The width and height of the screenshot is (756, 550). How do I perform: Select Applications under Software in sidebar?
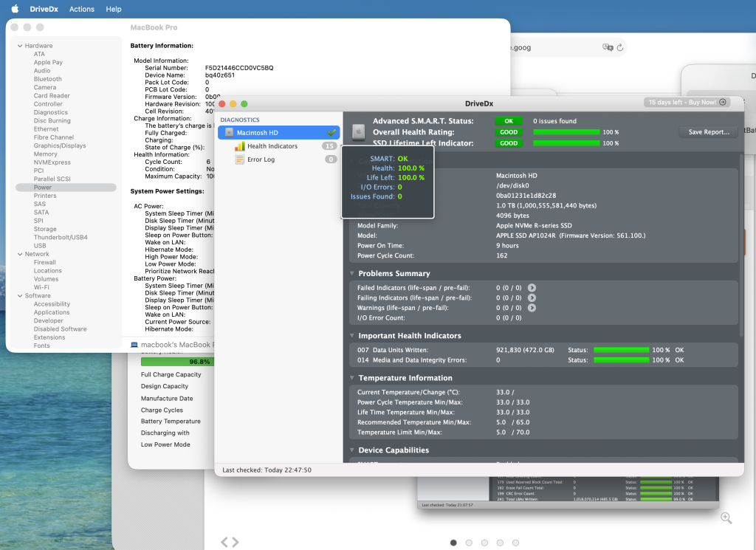tap(52, 312)
